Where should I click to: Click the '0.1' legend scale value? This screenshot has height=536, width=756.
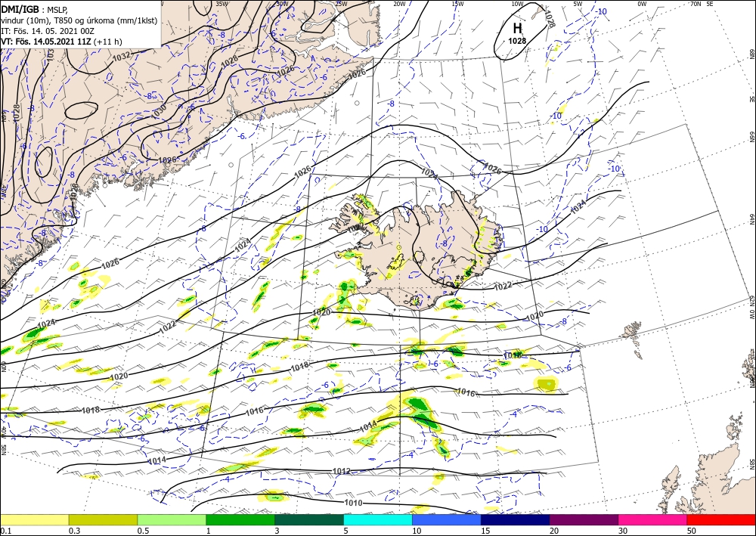click(x=5, y=531)
